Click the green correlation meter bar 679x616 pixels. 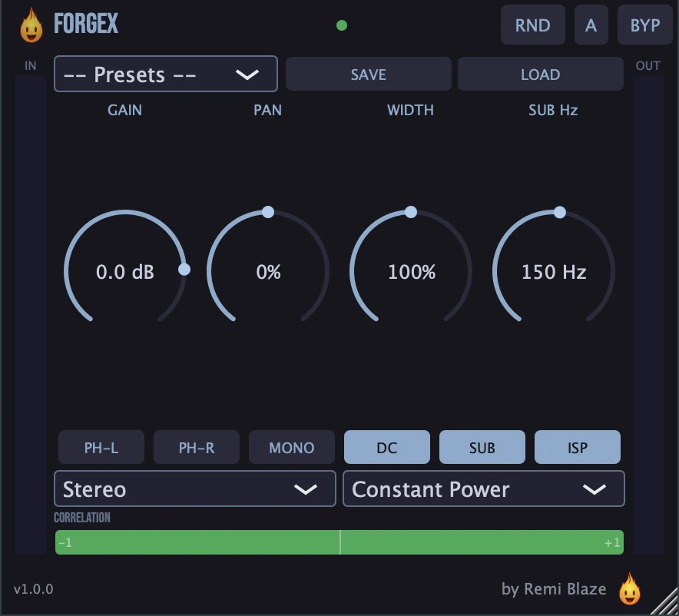pyautogui.click(x=339, y=542)
